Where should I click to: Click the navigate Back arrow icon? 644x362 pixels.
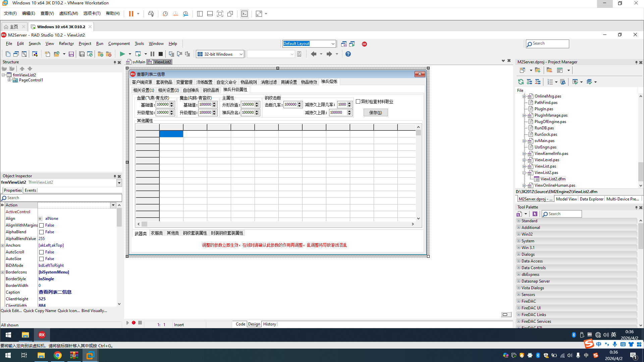point(314,54)
